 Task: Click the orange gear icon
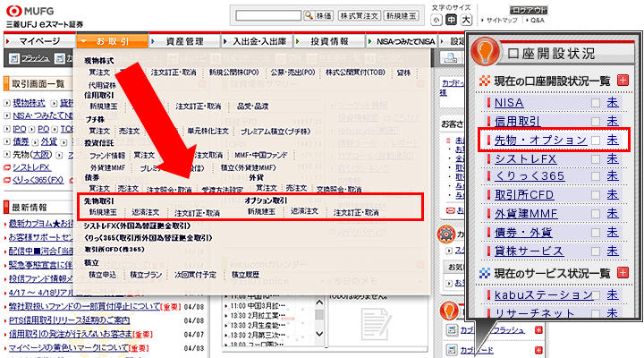446,234
